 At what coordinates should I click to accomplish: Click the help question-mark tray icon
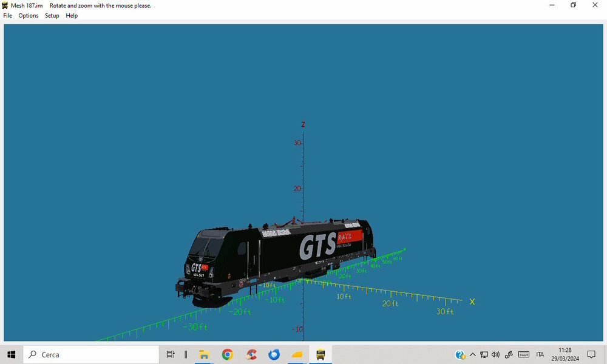(460, 354)
